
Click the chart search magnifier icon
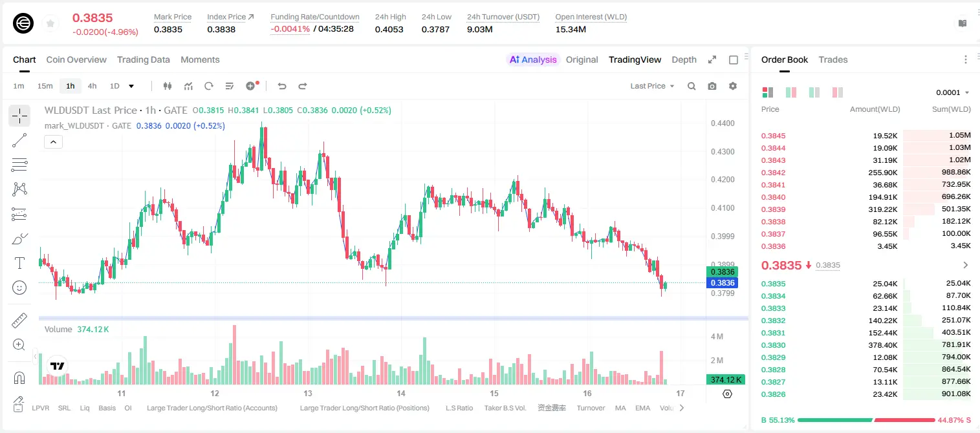click(x=691, y=86)
